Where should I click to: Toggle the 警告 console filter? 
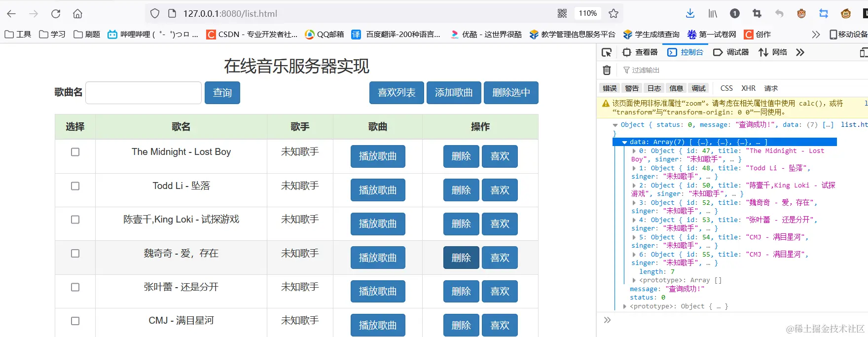click(632, 88)
